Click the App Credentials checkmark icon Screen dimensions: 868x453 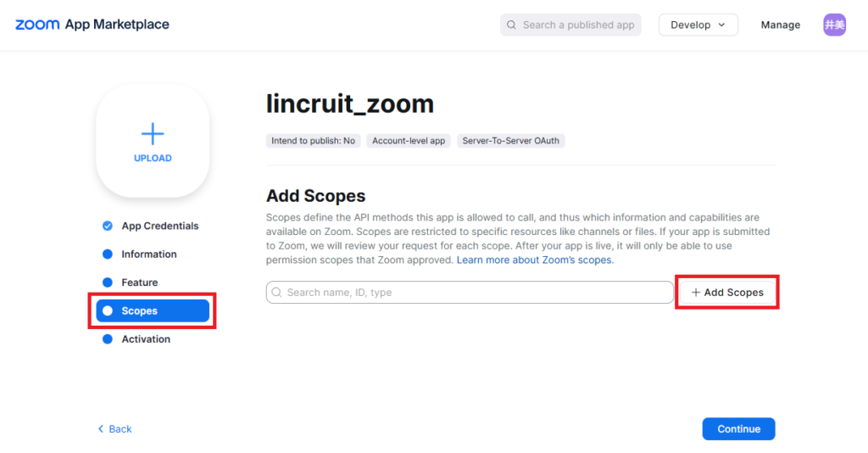[108, 226]
